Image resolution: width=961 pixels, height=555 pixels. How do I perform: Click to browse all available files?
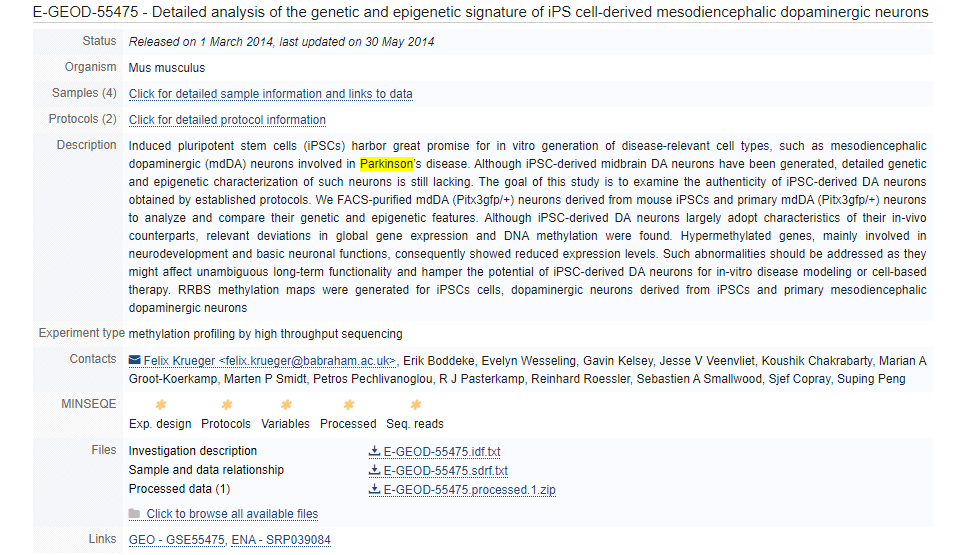[232, 514]
